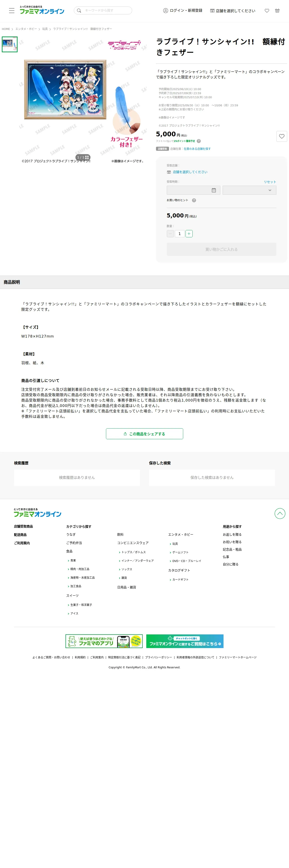Open お返しを贈る in the footer
The image size is (289, 868).
tap(232, 535)
